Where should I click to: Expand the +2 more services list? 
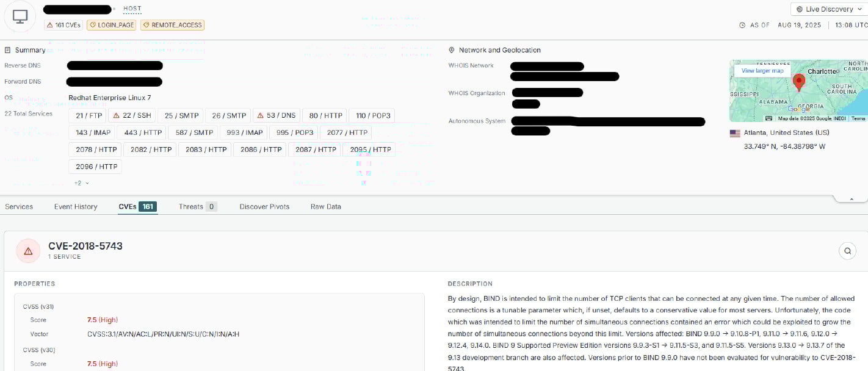[x=82, y=183]
